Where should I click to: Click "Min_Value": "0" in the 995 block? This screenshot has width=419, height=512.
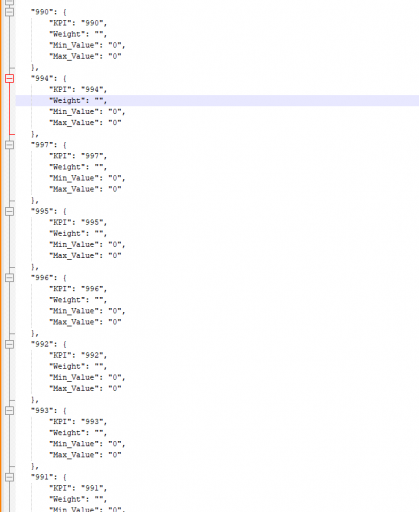click(87, 245)
